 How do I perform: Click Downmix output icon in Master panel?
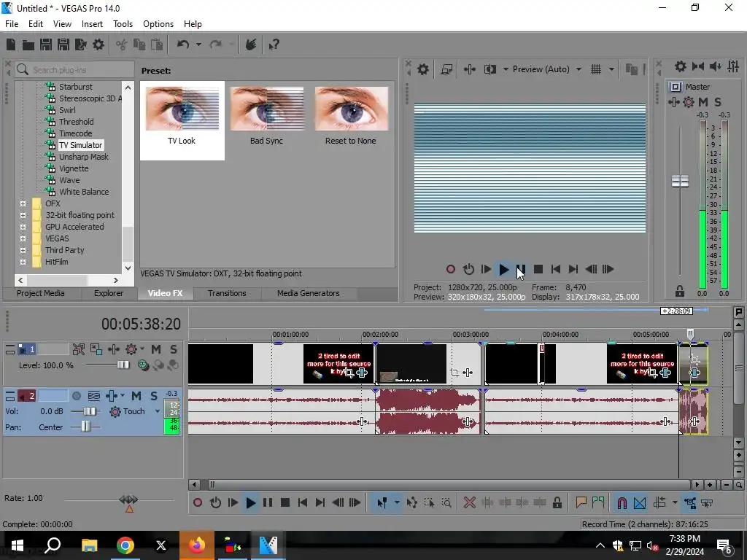[x=698, y=66]
